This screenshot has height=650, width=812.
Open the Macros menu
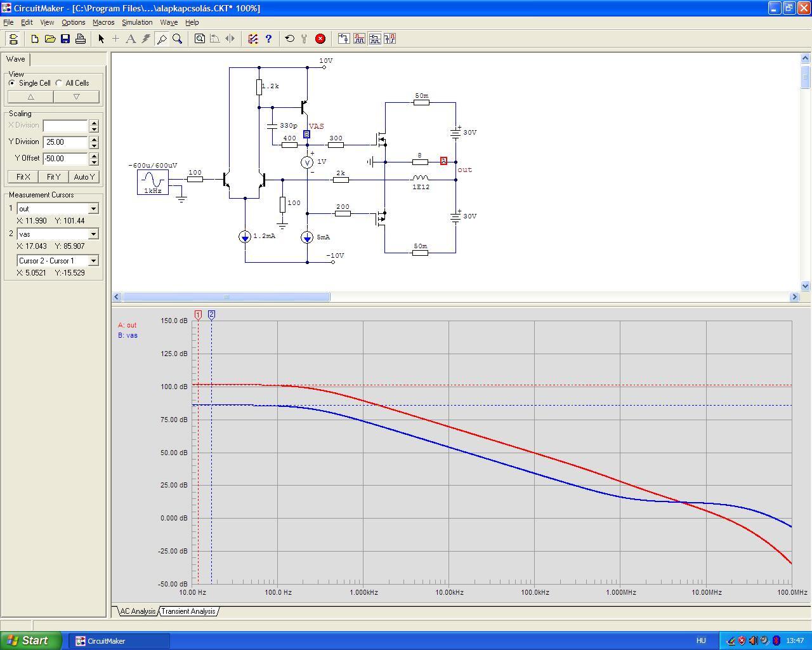(x=103, y=22)
